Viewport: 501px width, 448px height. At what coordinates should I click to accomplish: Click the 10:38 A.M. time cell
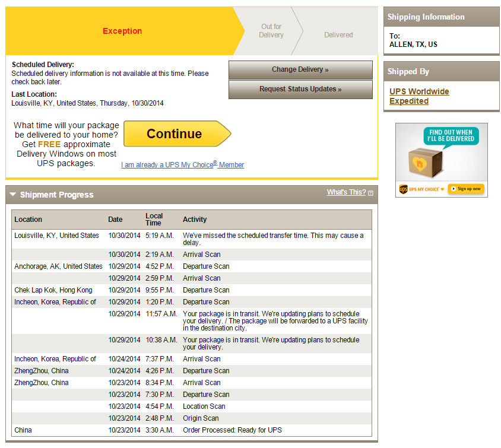point(161,340)
